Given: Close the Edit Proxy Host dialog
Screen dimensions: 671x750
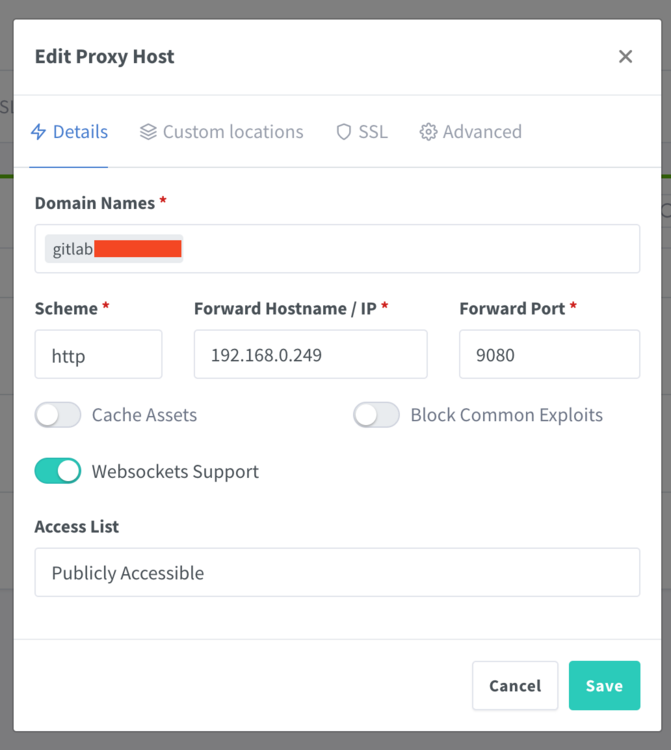Looking at the screenshot, I should [626, 56].
